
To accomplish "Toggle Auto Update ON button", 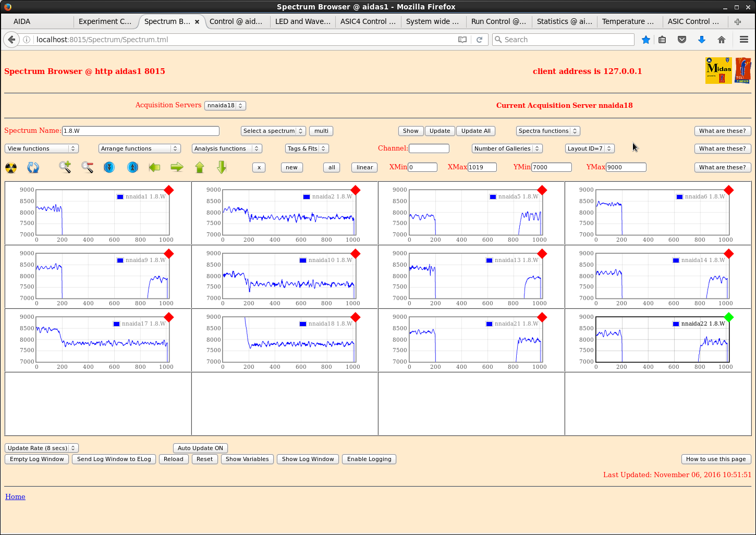I will (x=200, y=448).
